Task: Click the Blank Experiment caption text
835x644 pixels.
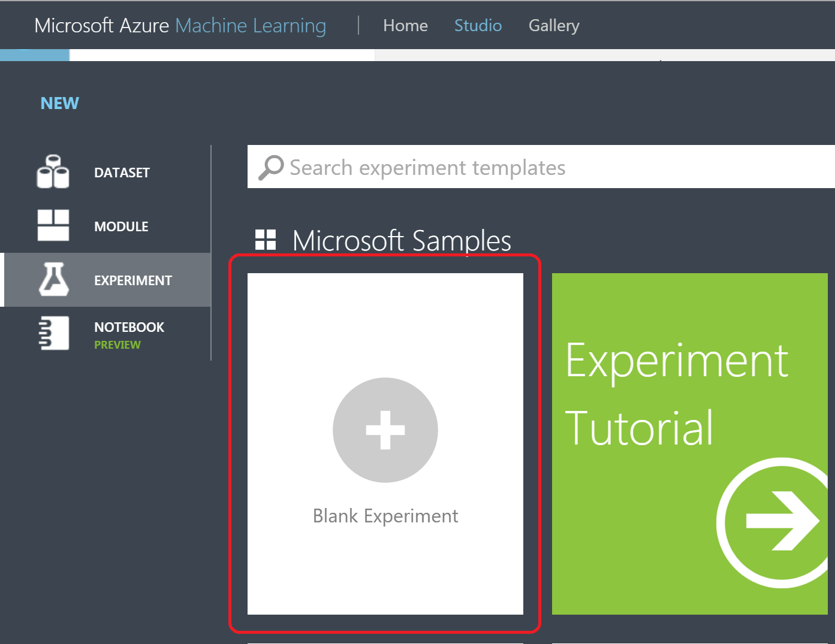Action: pos(385,516)
